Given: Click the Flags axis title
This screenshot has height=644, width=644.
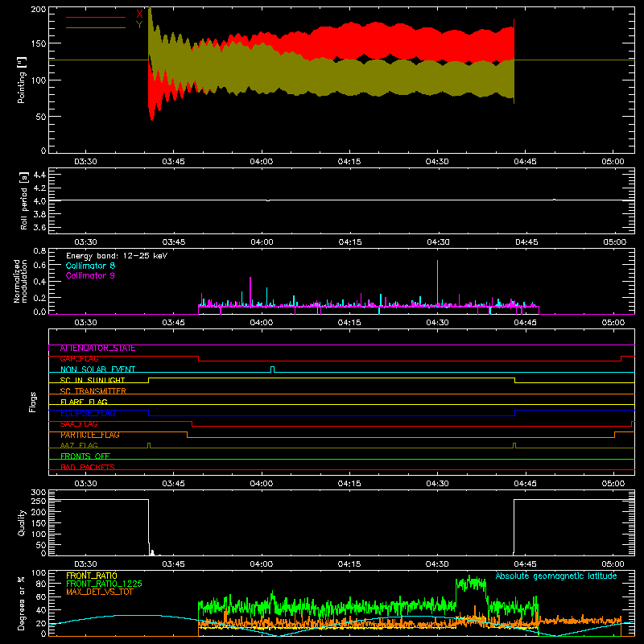Looking at the screenshot, I should [x=32, y=402].
